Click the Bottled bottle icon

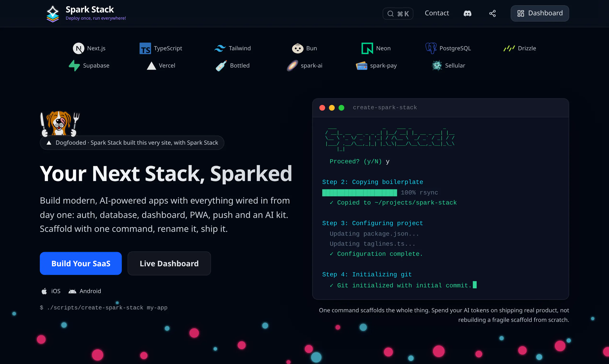(221, 65)
